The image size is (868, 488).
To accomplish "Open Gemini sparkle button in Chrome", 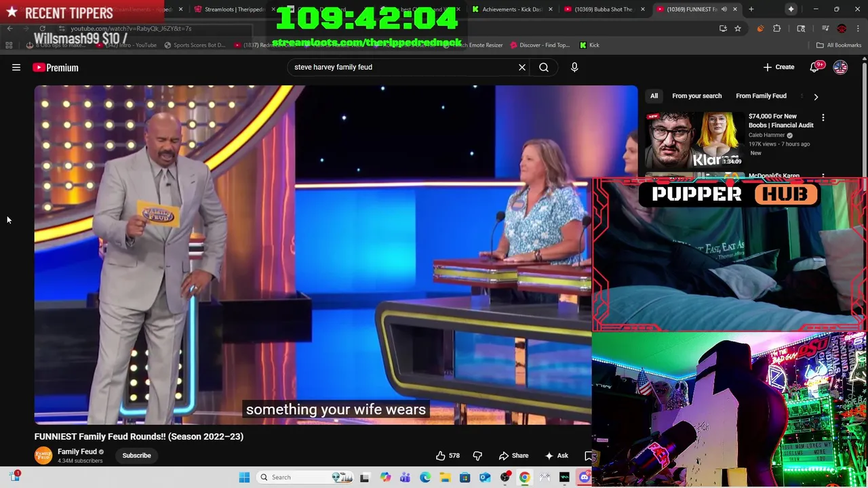I will click(x=791, y=9).
